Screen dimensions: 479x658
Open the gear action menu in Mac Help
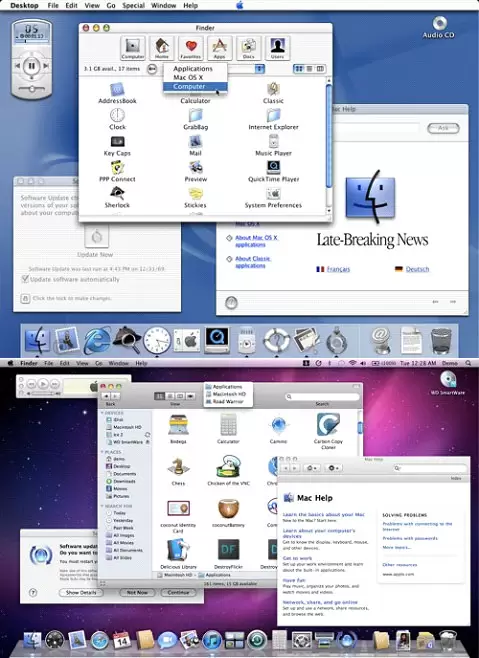pyautogui.click(x=334, y=467)
